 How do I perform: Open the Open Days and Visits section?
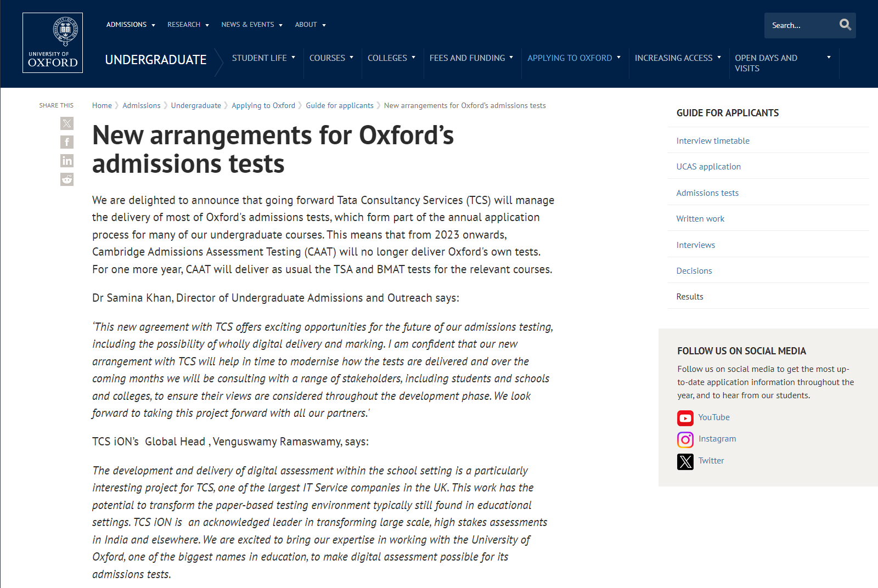766,63
